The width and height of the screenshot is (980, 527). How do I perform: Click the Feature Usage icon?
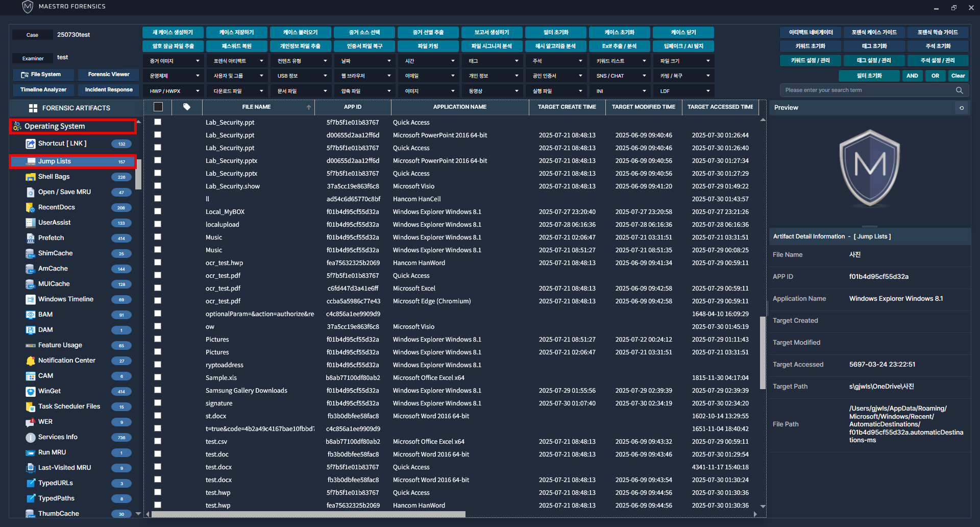click(x=31, y=346)
